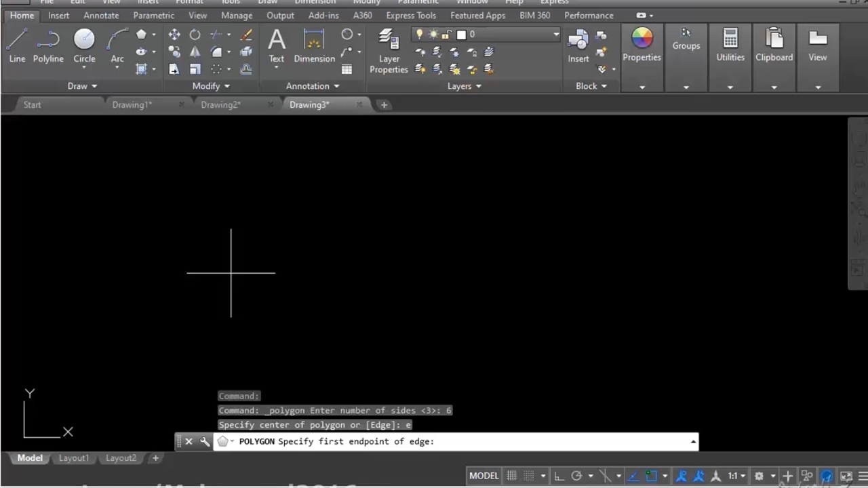
Task: Pick the Arc tool in Draw panel
Action: tap(117, 45)
